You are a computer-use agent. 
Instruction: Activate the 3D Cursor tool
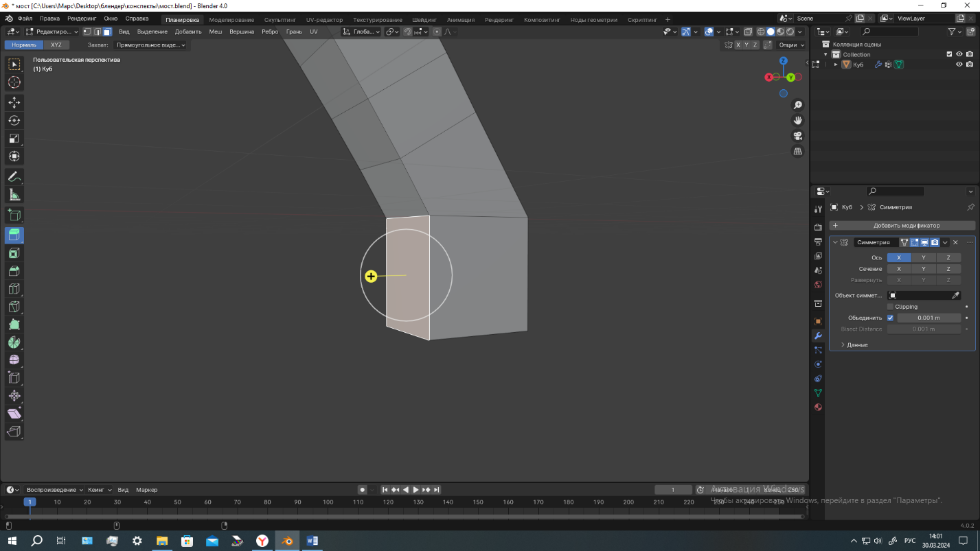pos(14,82)
